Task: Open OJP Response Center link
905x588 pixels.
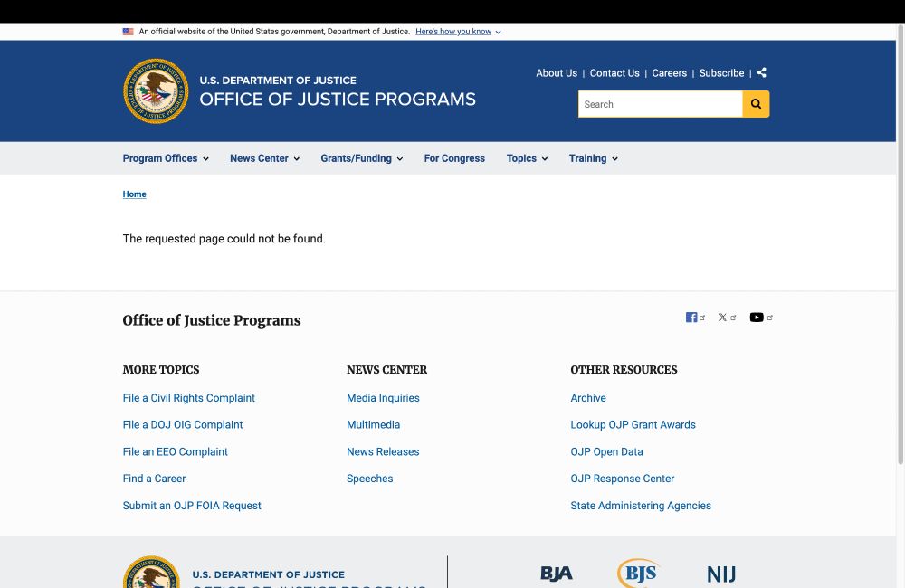Action: [623, 479]
